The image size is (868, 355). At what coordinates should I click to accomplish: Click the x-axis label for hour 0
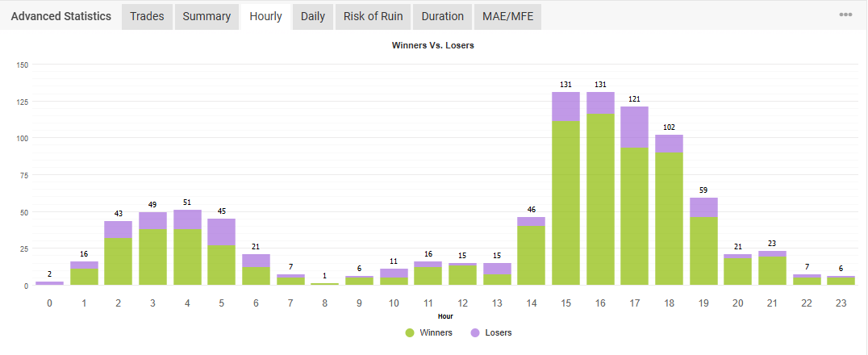50,303
